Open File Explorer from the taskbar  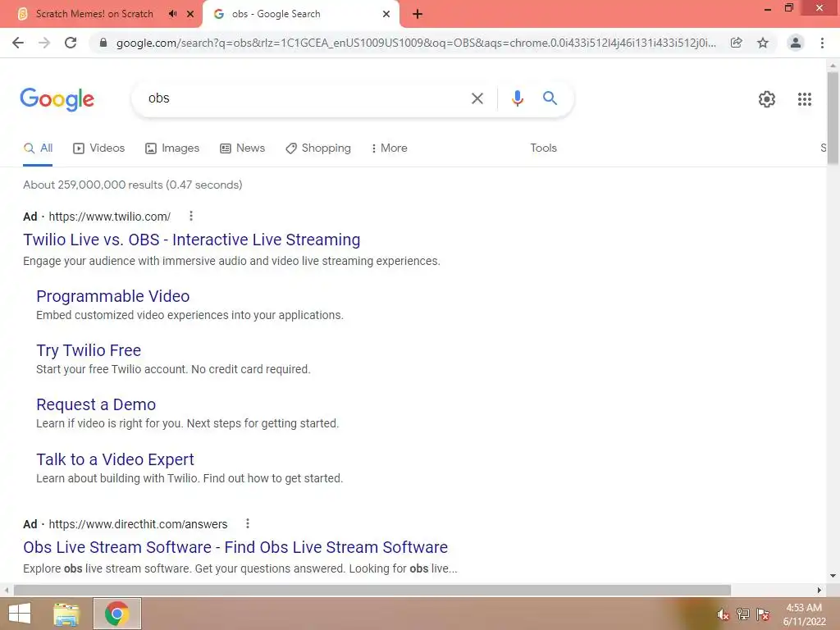66,614
